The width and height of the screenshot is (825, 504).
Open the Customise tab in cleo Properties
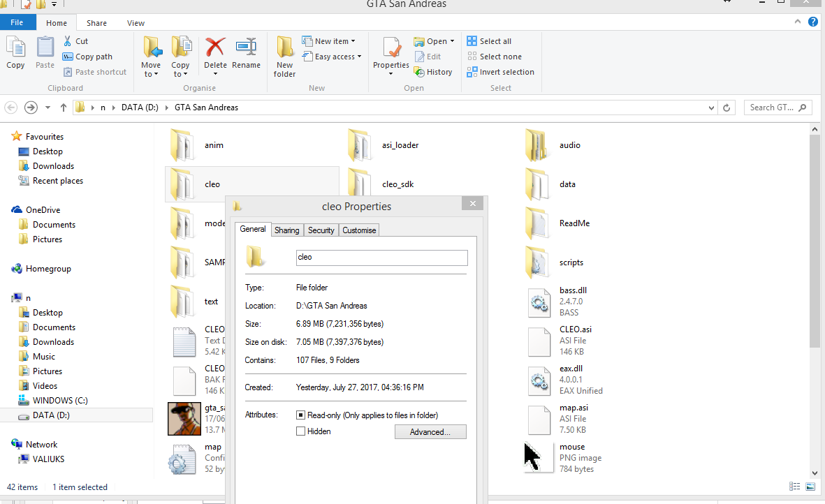[x=359, y=230]
